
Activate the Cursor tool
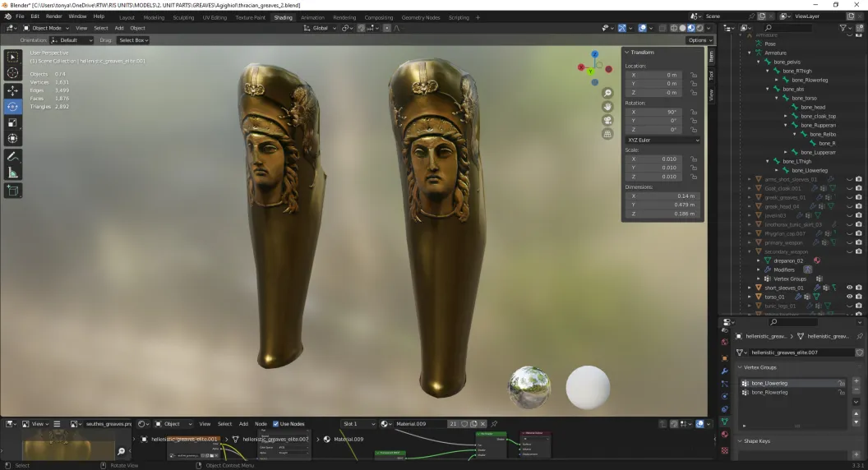pyautogui.click(x=12, y=72)
